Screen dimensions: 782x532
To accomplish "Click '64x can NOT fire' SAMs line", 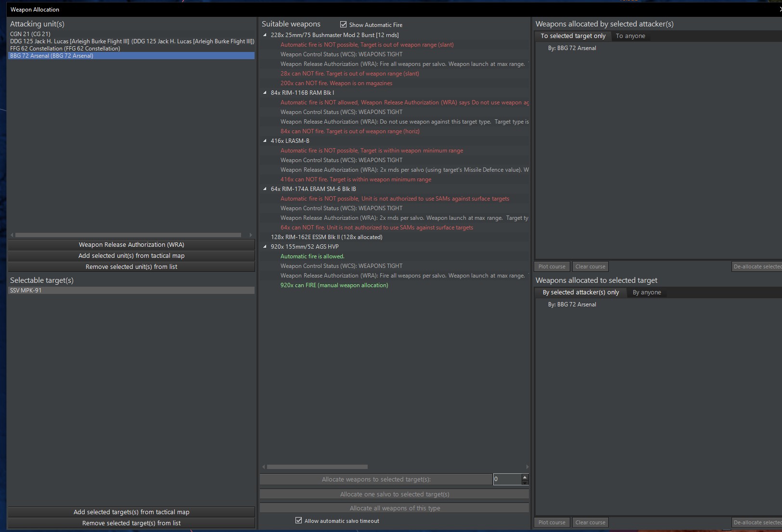I will (377, 228).
